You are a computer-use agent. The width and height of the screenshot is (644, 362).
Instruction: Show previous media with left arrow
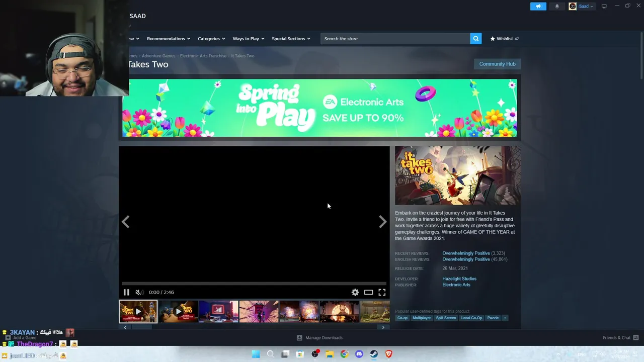coord(126,222)
